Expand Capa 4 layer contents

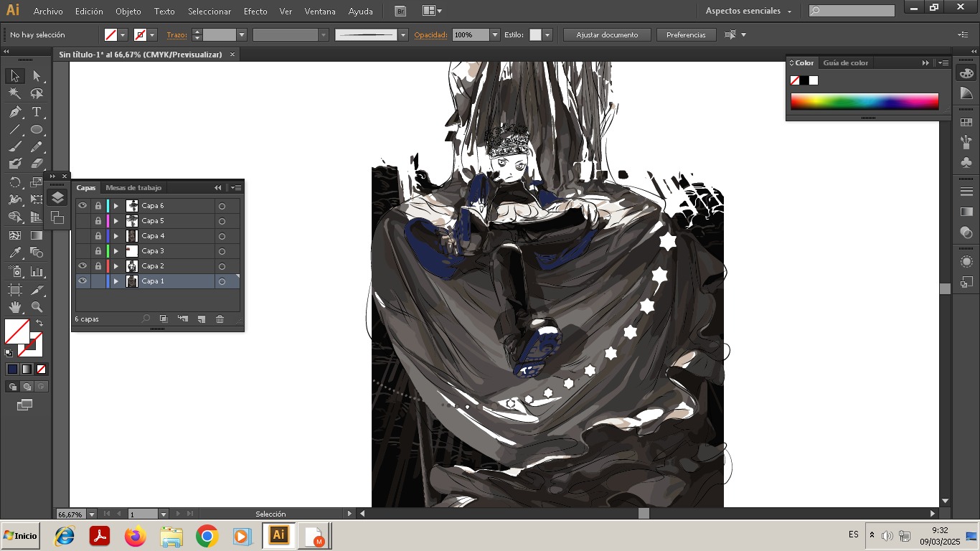[x=116, y=236]
